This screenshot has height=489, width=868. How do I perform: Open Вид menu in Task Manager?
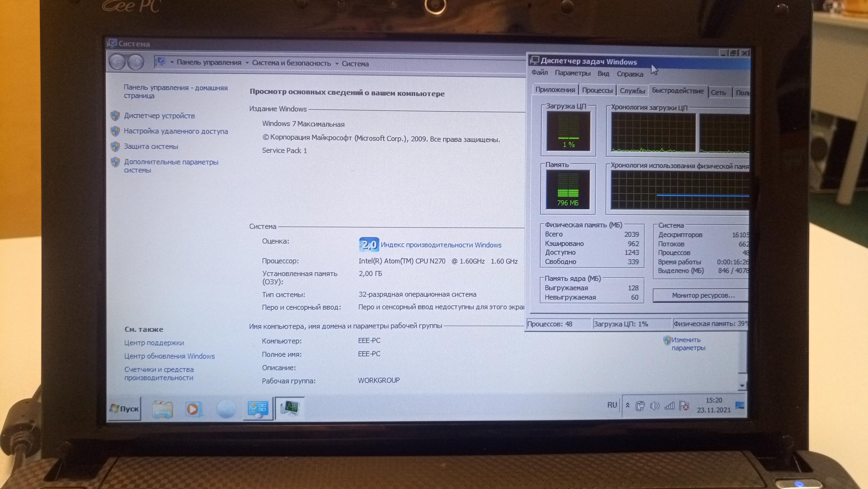click(x=603, y=73)
